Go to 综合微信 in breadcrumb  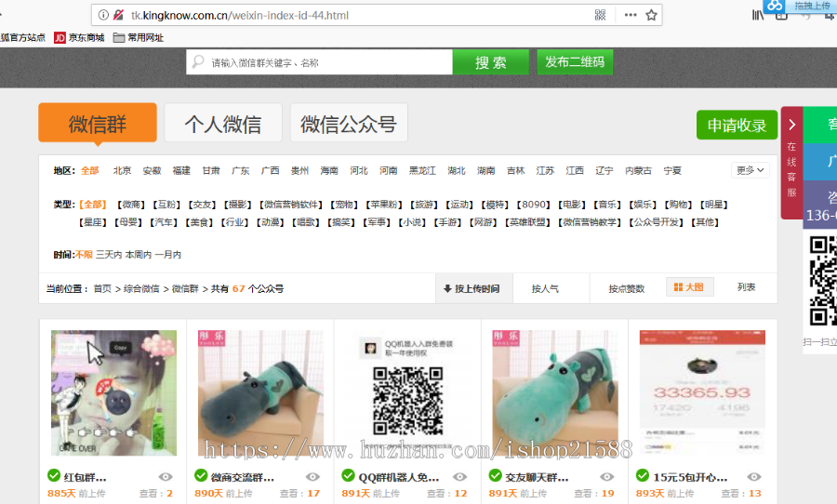(141, 288)
